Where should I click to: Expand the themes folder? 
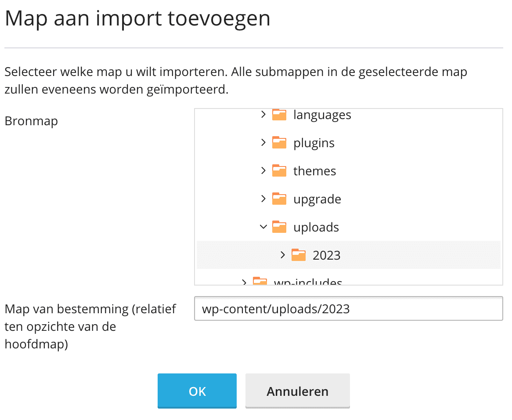pos(263,171)
